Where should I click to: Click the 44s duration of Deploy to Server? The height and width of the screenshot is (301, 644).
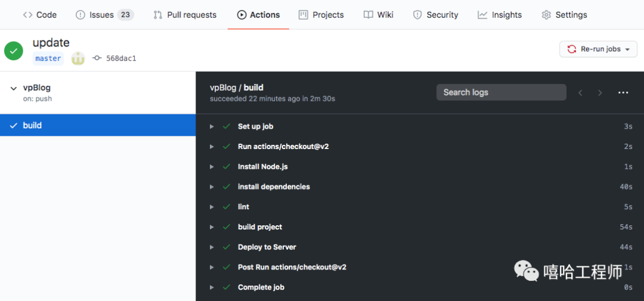(626, 247)
